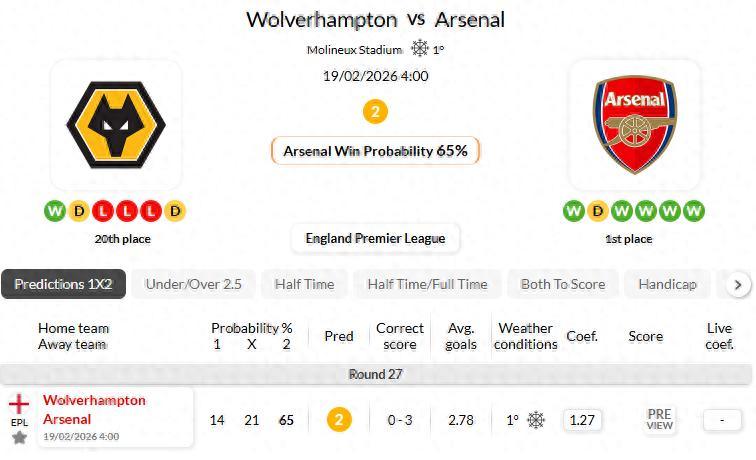The width and height of the screenshot is (756, 460).
Task: Click the snowflake weather icon beside Molineux Stadium
Action: coord(420,49)
